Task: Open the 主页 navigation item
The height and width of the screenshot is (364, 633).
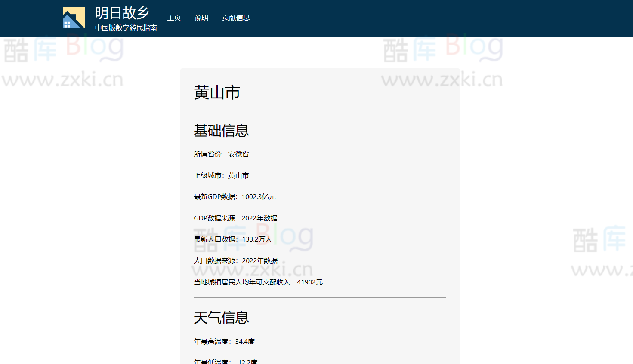Action: pos(174,18)
